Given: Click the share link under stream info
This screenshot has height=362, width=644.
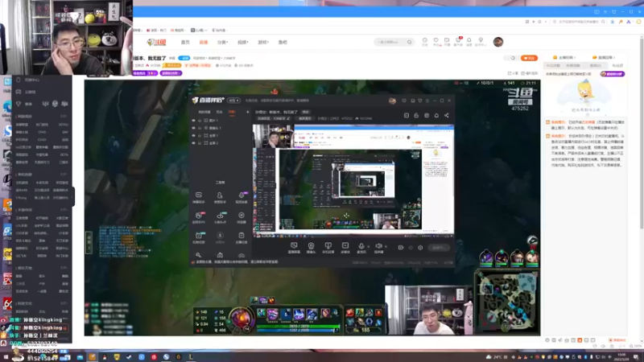Looking at the screenshot, I should point(513,73).
